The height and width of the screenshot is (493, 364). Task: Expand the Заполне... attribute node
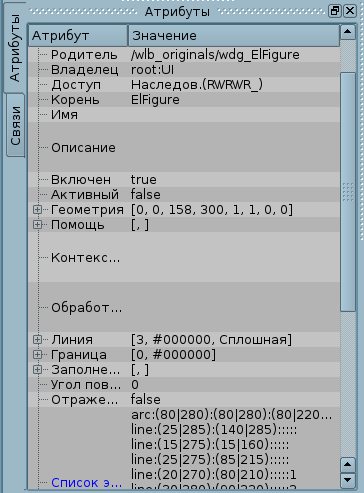(x=37, y=370)
